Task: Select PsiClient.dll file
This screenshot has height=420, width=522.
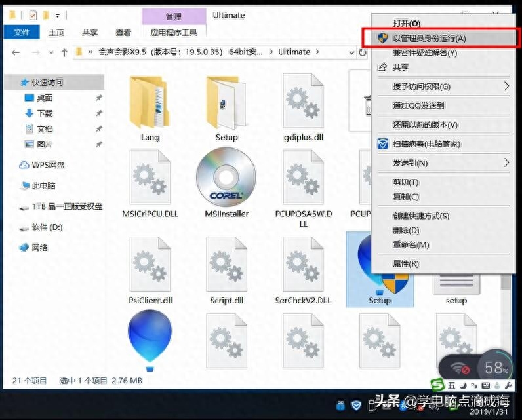Action: tap(150, 270)
